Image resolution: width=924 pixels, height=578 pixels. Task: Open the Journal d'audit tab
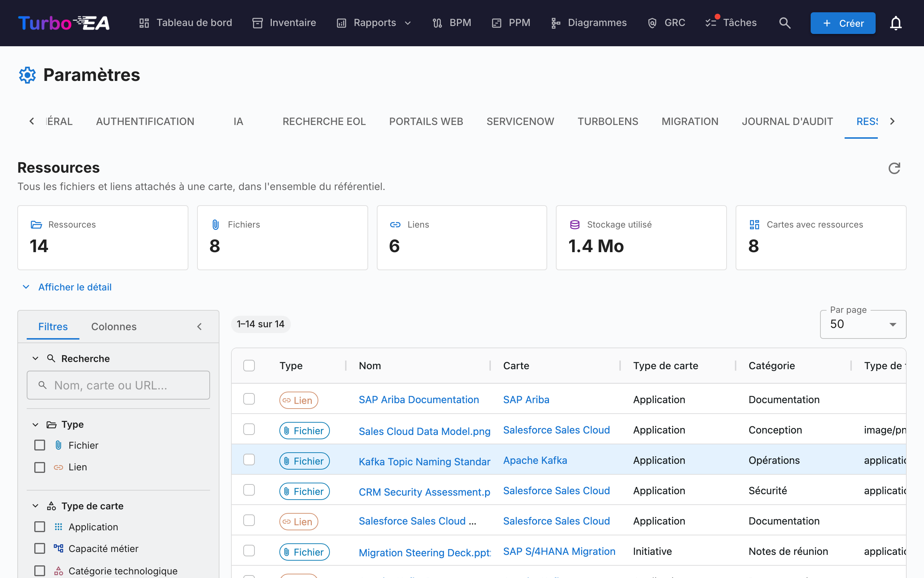click(787, 122)
